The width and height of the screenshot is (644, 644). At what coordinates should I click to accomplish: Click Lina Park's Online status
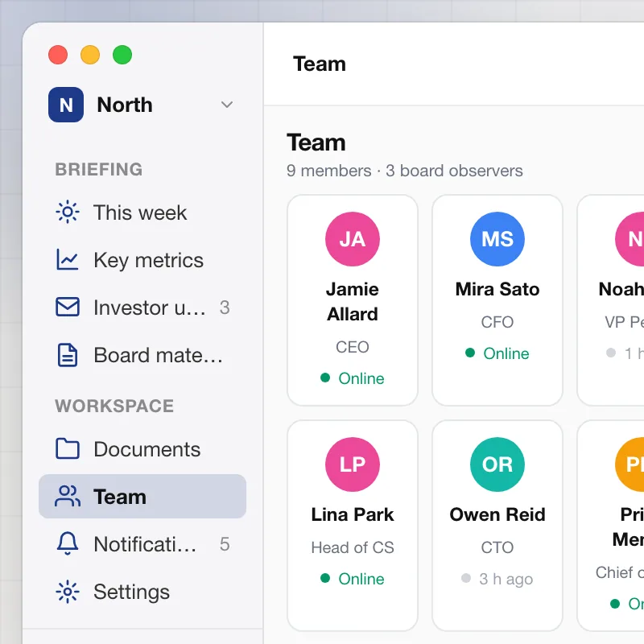(x=353, y=579)
